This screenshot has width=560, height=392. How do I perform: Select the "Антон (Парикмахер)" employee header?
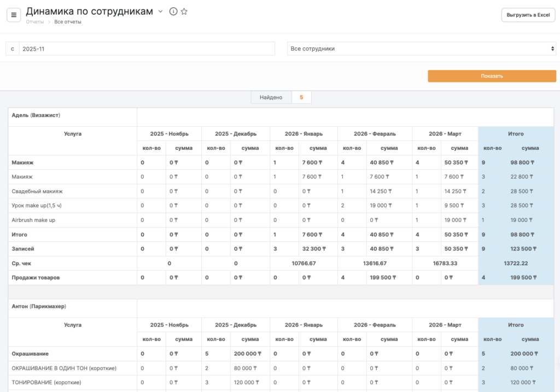click(x=39, y=306)
